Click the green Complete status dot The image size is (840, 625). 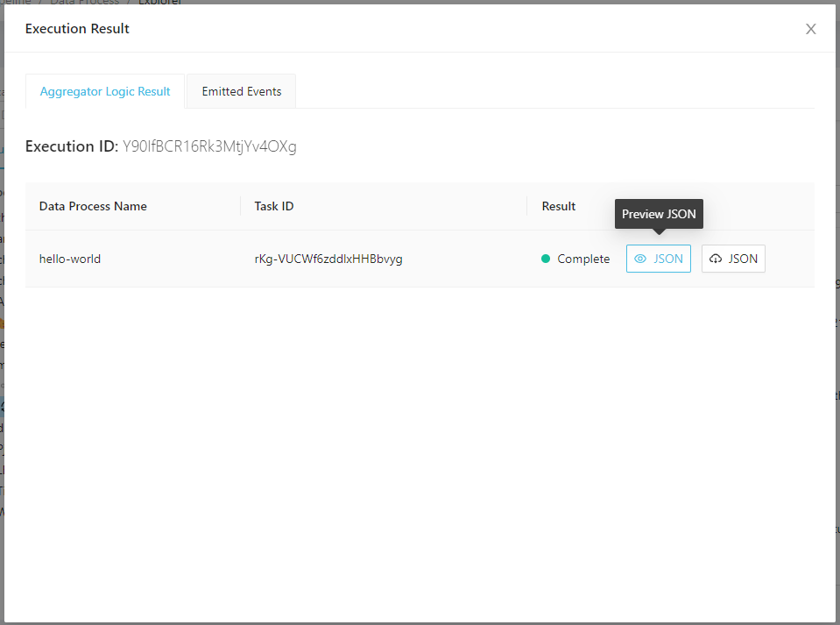[x=546, y=259]
